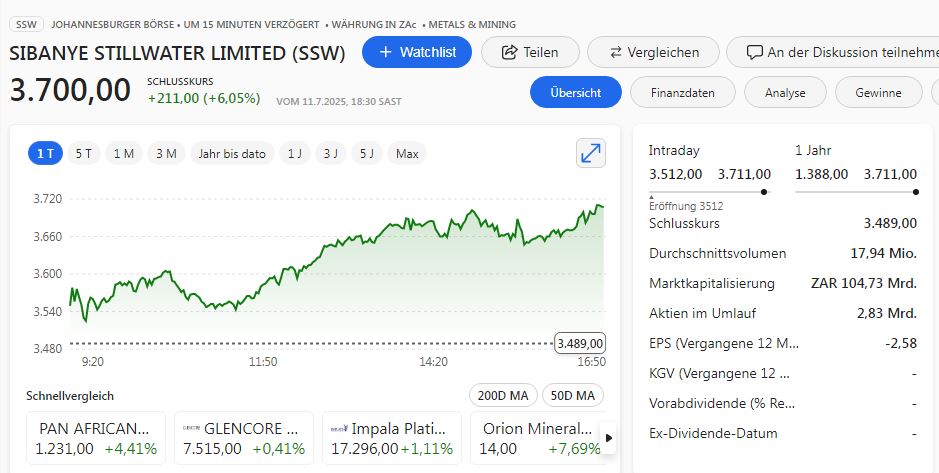This screenshot has width=939, height=473.
Task: Open the Gewinne tab
Action: pyautogui.click(x=879, y=92)
